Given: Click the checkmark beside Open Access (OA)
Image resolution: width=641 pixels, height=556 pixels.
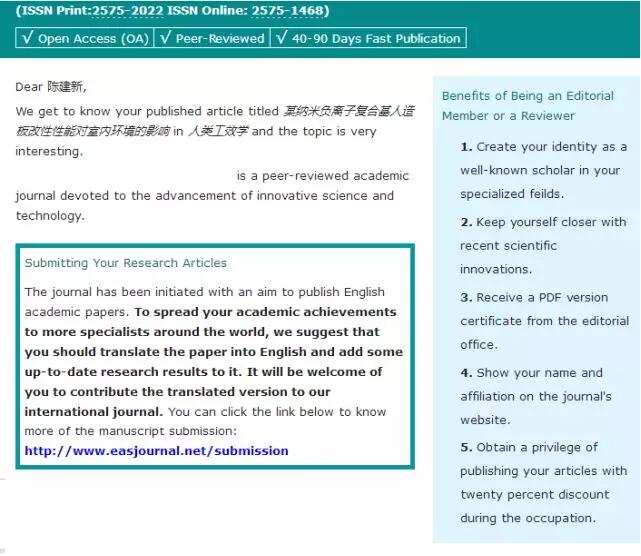Looking at the screenshot, I should [x=27, y=39].
